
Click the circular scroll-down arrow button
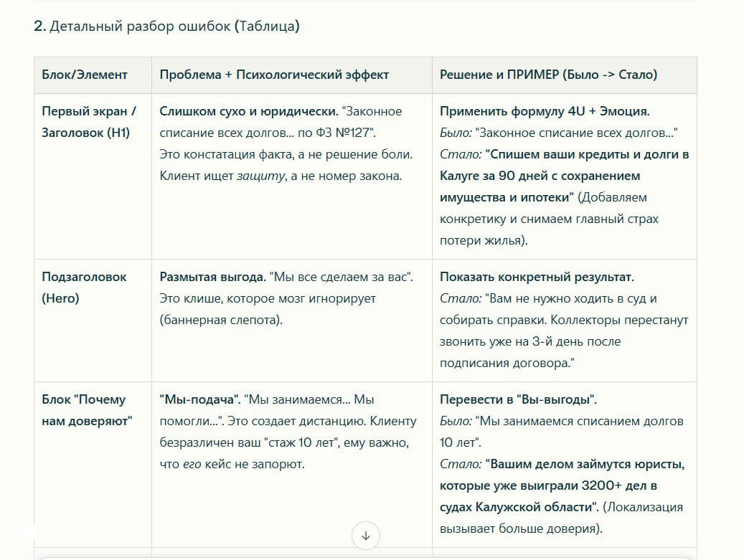click(x=367, y=534)
